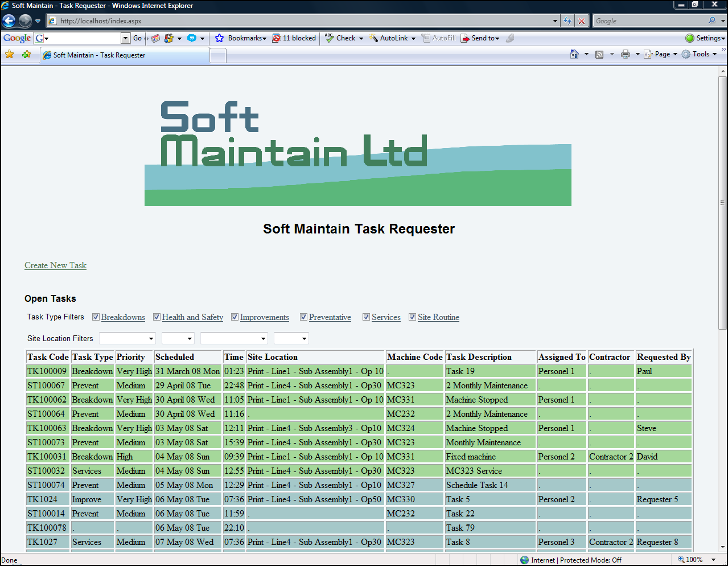Viewport: 728px width, 566px height.
Task: Uncheck the Site Routine filter checkbox
Action: [413, 317]
